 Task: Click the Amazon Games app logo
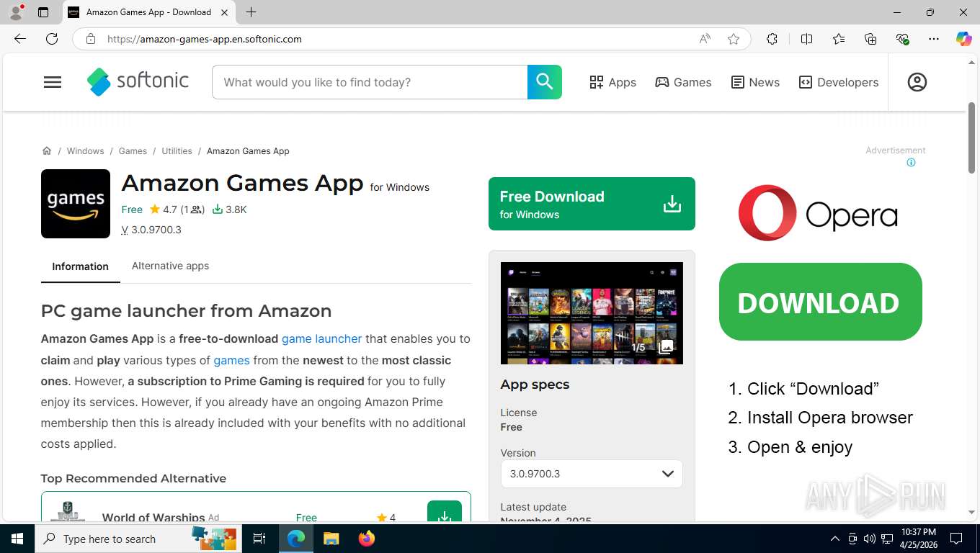click(x=76, y=204)
